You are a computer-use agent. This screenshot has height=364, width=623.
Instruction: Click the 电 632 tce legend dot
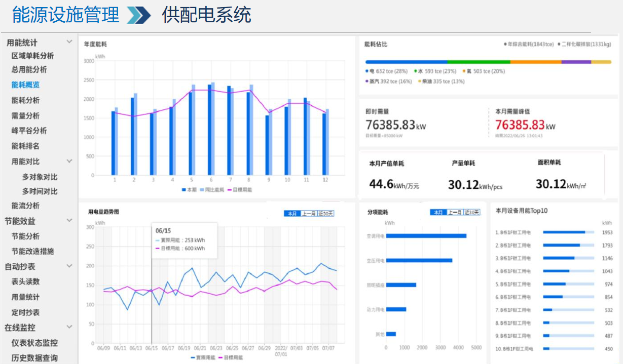click(367, 71)
